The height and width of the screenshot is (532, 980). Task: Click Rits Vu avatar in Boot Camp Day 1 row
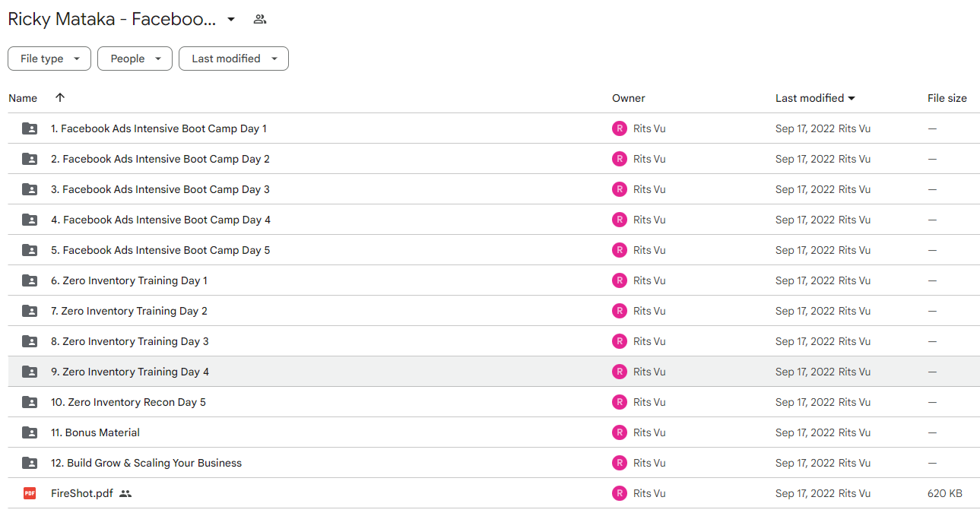click(620, 128)
